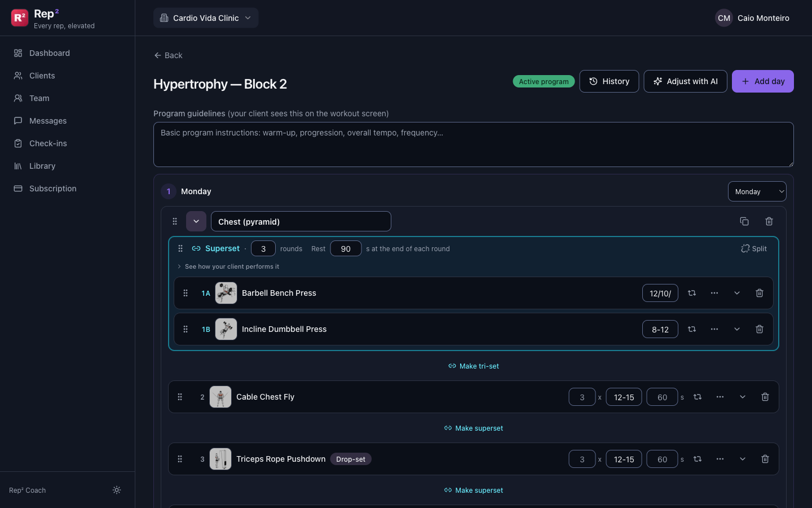Viewport: 812px width, 508px height.
Task: Edit the superset rounds field
Action: pyautogui.click(x=263, y=248)
